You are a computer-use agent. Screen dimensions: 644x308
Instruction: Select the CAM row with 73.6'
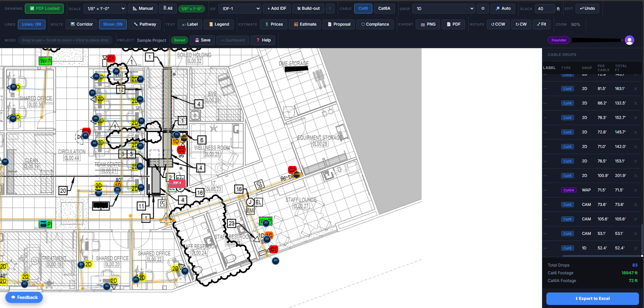[591, 205]
